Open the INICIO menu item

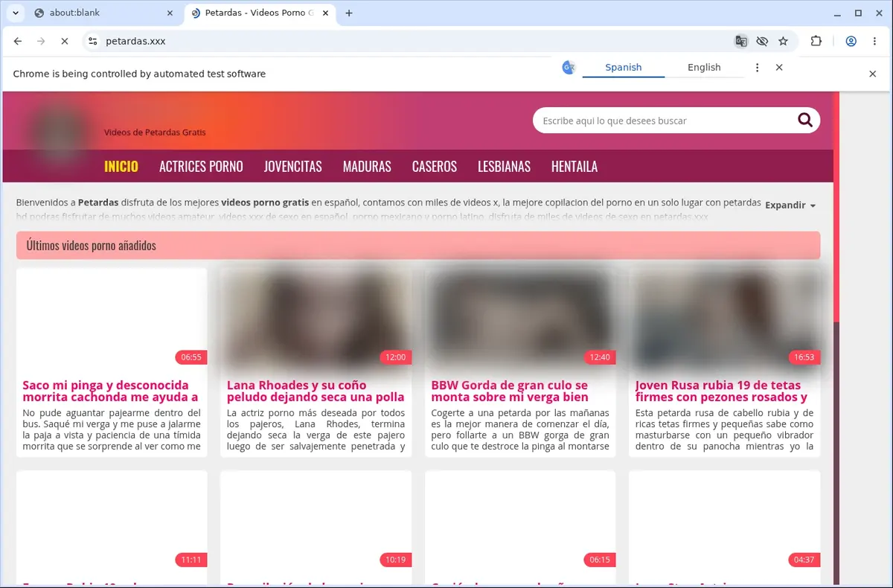pyautogui.click(x=121, y=167)
